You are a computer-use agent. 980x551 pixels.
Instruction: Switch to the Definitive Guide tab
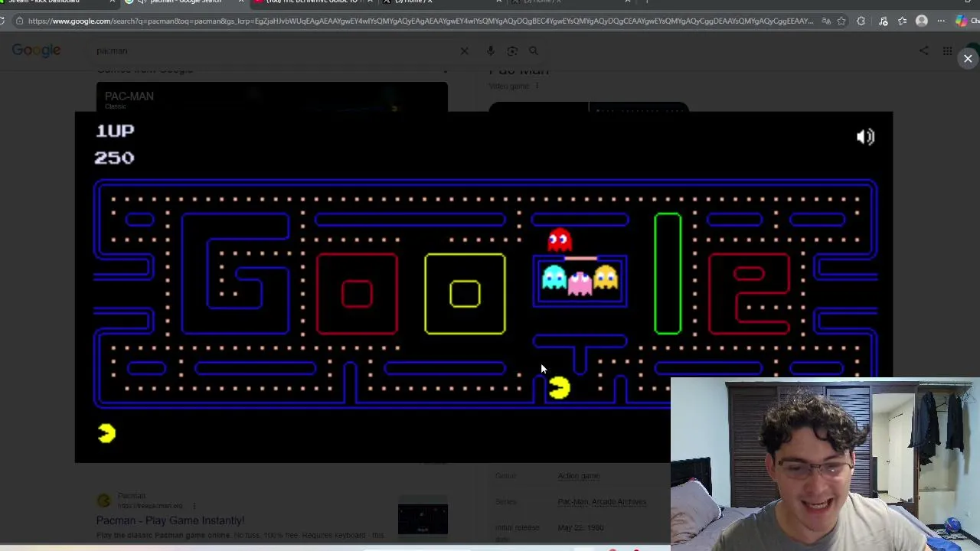pos(314,2)
